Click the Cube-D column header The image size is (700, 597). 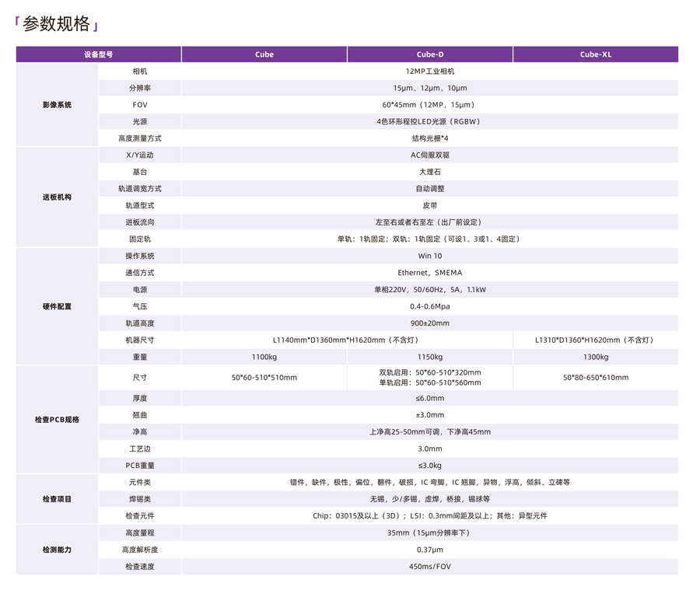coord(430,54)
